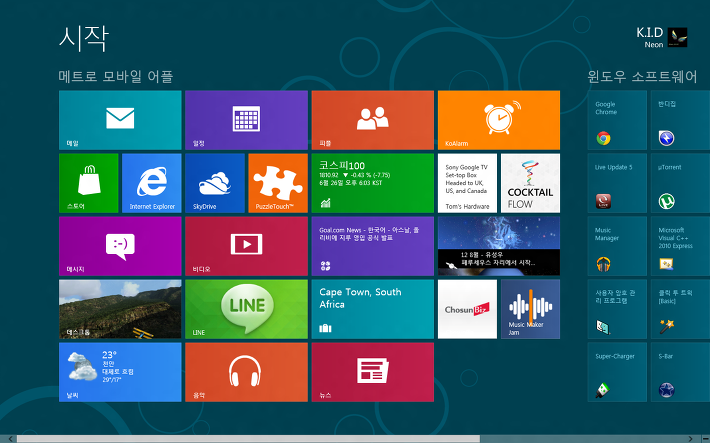The image size is (710, 443).
Task: Launch the 클릭 투 트윅 [Basic] tile
Action: (x=680, y=309)
